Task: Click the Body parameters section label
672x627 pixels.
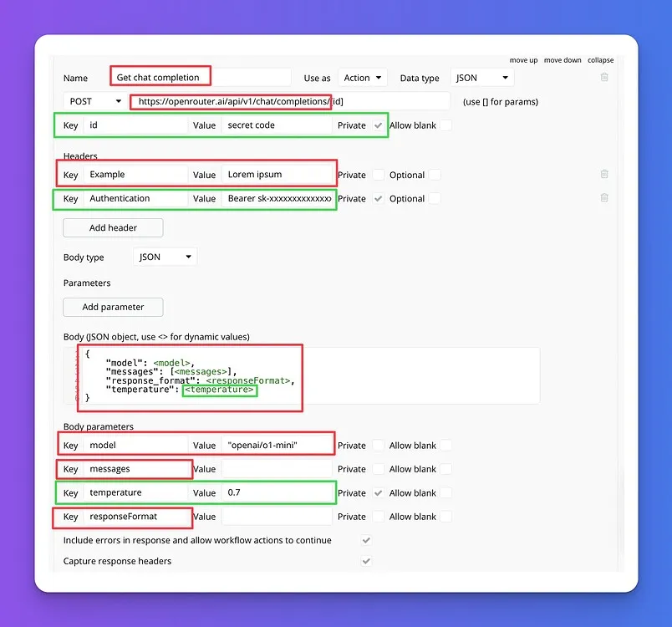Action: click(98, 426)
